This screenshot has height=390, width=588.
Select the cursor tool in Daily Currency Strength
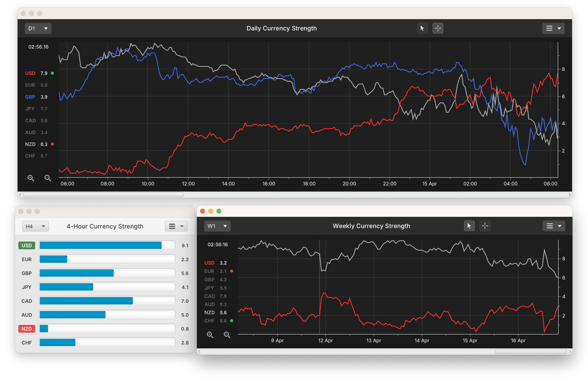(422, 28)
